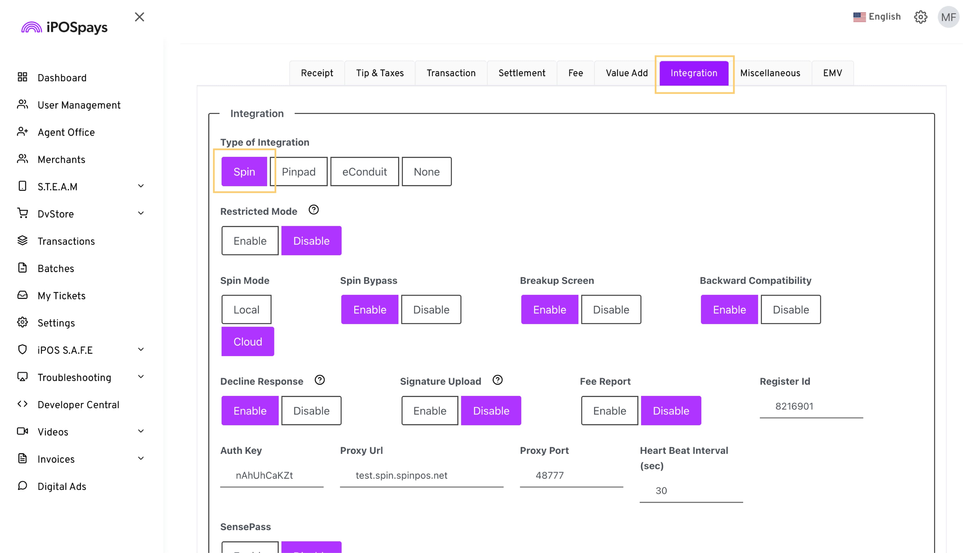Switch to the Fee tab
This screenshot has width=980, height=553.
[x=575, y=73]
